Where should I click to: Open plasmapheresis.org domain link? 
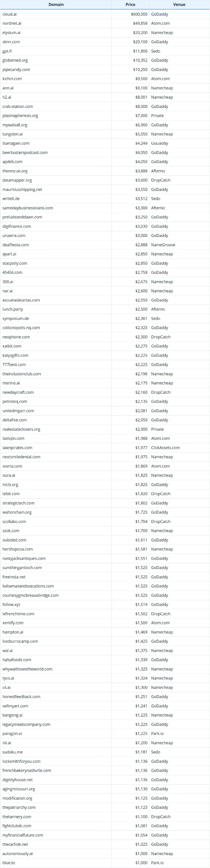coord(20,116)
